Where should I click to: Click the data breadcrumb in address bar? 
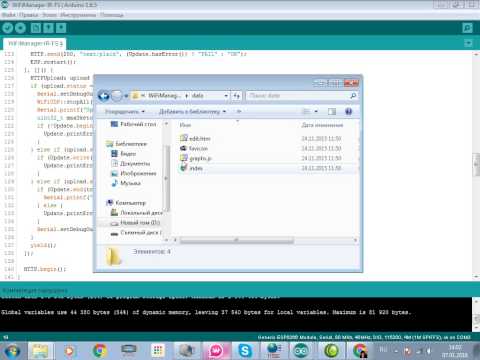198,96
